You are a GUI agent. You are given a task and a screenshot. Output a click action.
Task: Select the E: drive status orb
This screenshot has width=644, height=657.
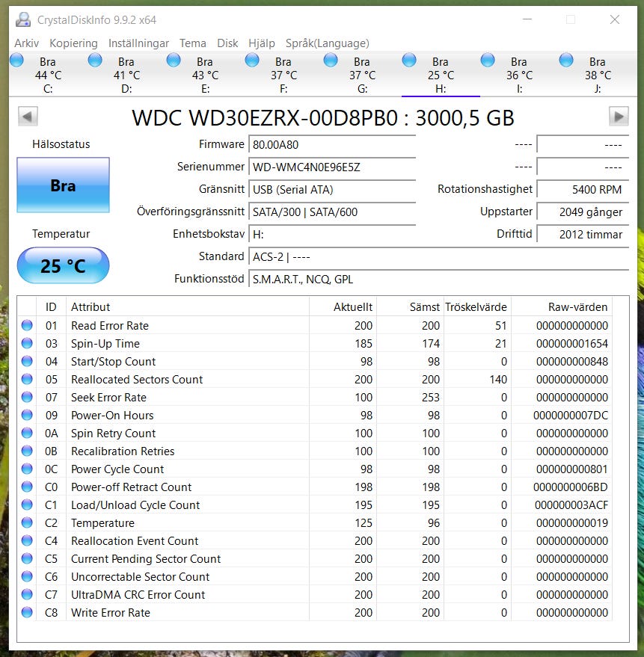coord(174,61)
